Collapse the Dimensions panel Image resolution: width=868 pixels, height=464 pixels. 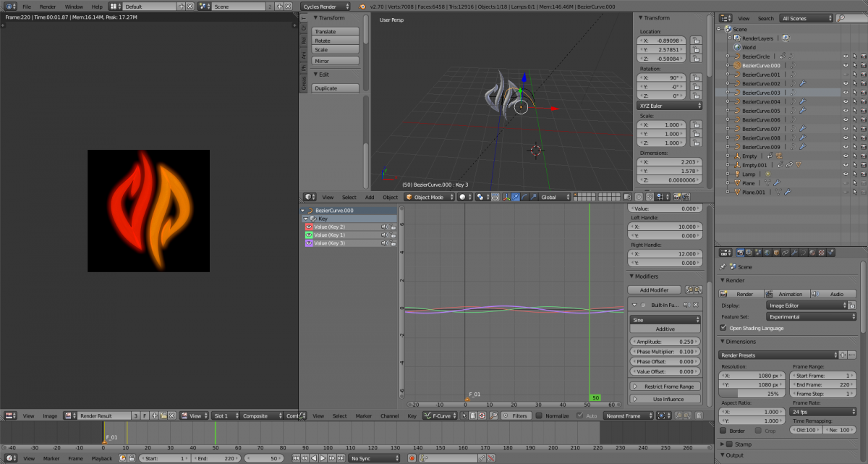coord(742,342)
